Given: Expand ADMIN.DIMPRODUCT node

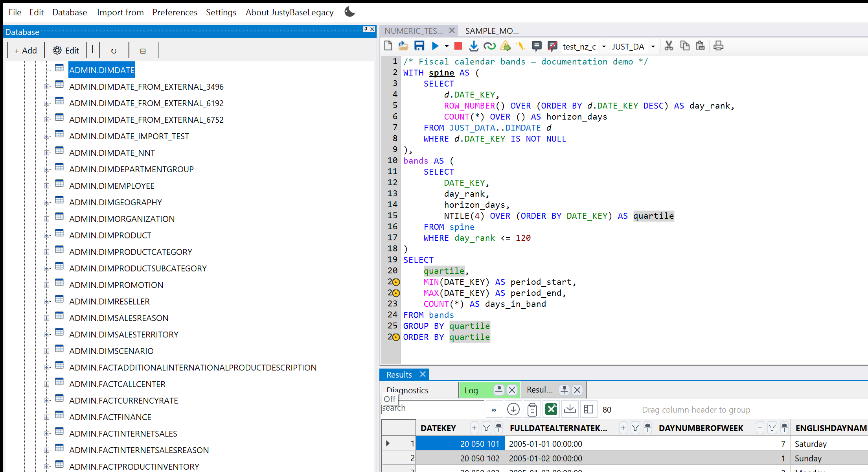Looking at the screenshot, I should (47, 235).
